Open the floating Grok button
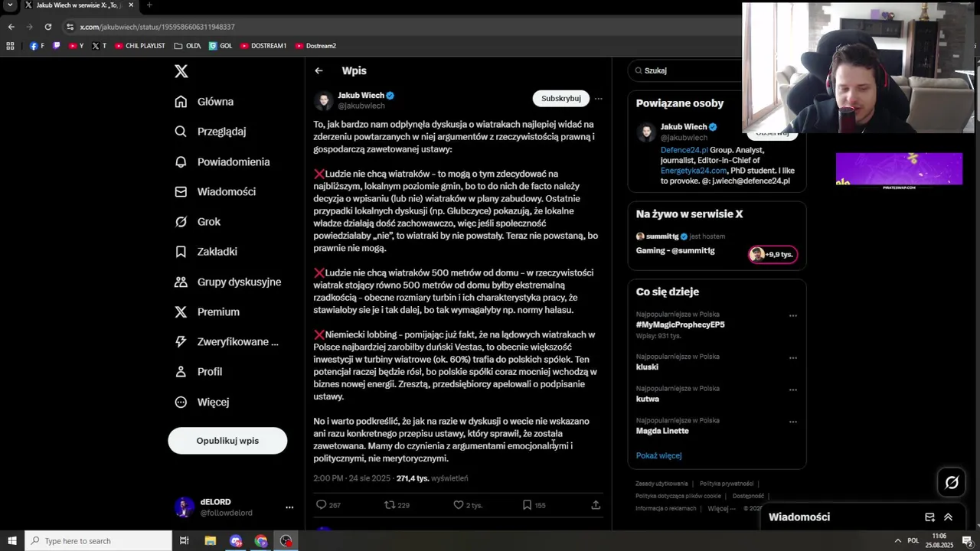Screen dimensions: 980x551 952,482
